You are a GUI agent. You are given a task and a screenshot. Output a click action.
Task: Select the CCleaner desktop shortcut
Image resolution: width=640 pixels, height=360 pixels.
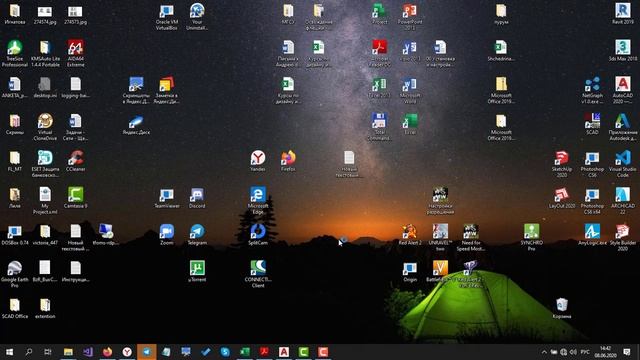pyautogui.click(x=76, y=161)
